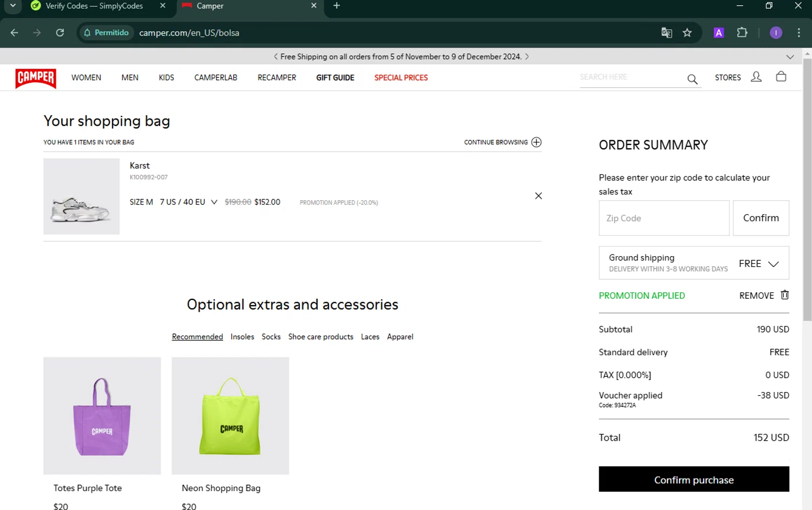Open the Gift Guide menu
Screen dimensions: 812x510
coord(335,78)
